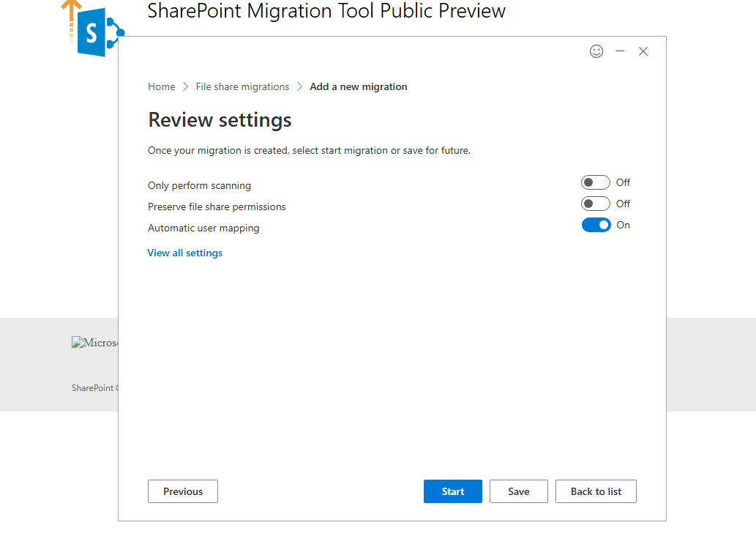Image resolution: width=756 pixels, height=547 pixels.
Task: Click the SharePoint logo icon
Action: (x=94, y=31)
